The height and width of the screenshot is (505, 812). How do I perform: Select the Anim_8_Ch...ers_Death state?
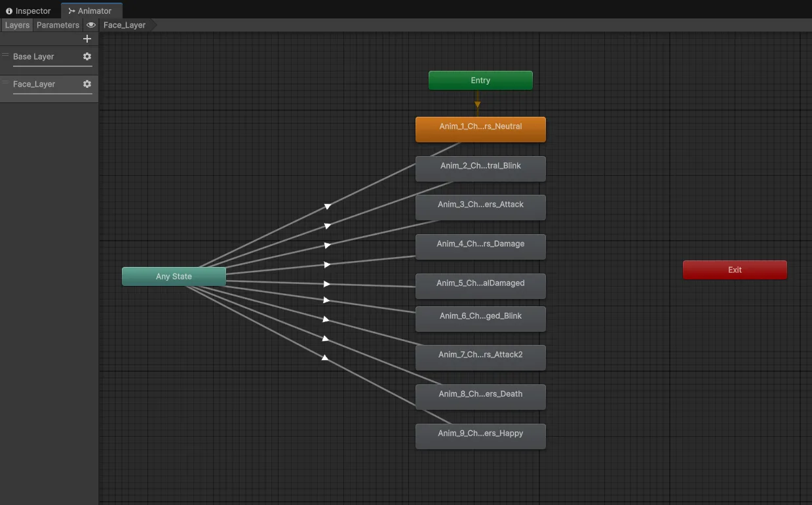tap(480, 396)
